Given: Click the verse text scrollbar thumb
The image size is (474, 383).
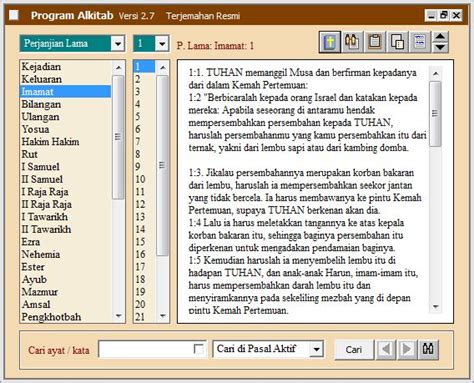Looking at the screenshot, I should click(435, 114).
